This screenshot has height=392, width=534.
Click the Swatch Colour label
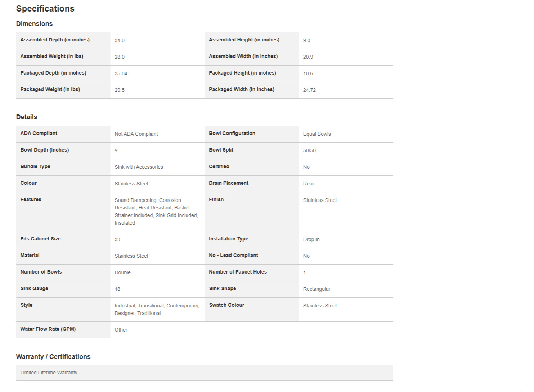[226, 305]
